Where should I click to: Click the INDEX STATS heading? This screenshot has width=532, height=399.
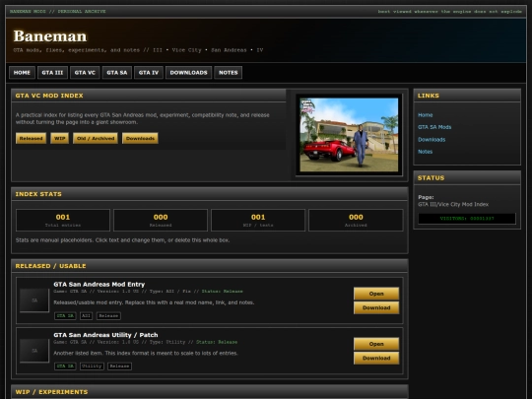pyautogui.click(x=38, y=194)
